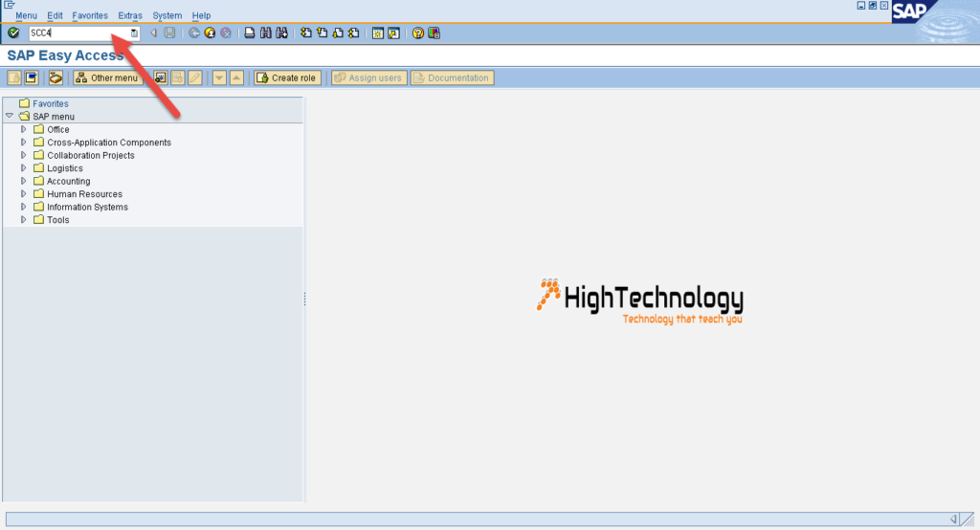Open Customize Local Layout icon
The image size is (980, 530).
434,33
